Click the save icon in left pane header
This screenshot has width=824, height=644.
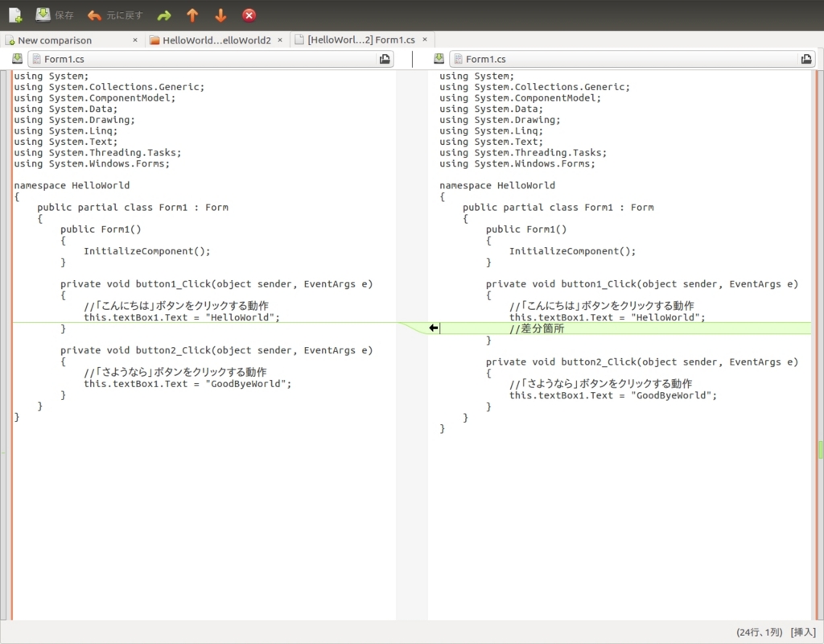pyautogui.click(x=17, y=58)
